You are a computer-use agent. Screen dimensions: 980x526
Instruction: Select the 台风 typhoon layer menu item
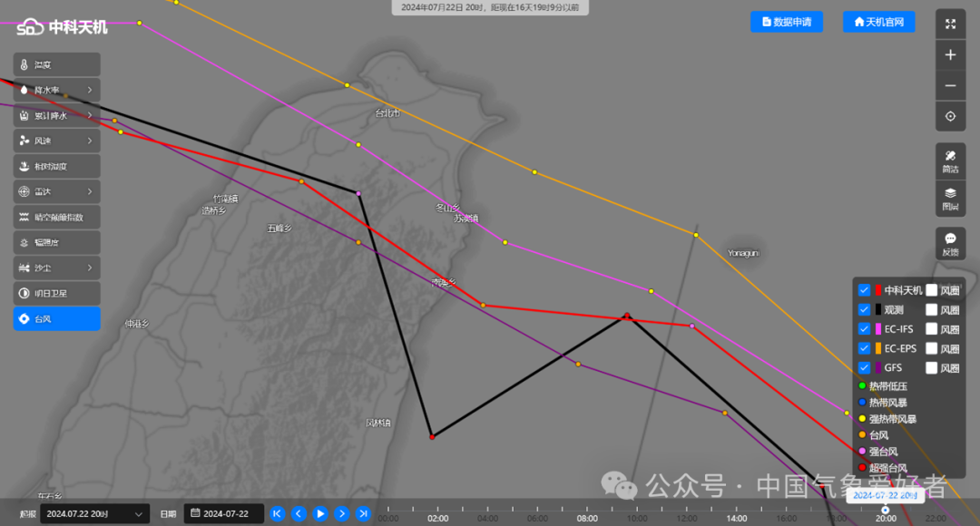[56, 318]
